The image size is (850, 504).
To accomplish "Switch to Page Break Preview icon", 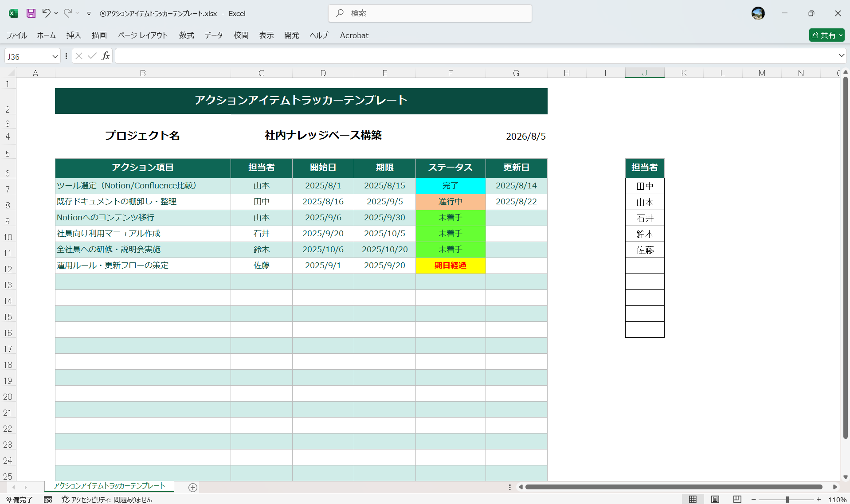I will pyautogui.click(x=737, y=499).
